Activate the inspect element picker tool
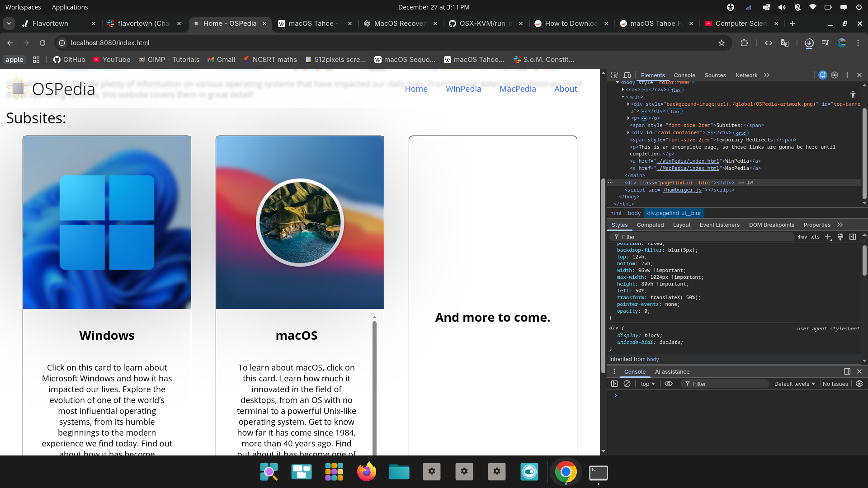Image resolution: width=868 pixels, height=488 pixels. (x=614, y=75)
